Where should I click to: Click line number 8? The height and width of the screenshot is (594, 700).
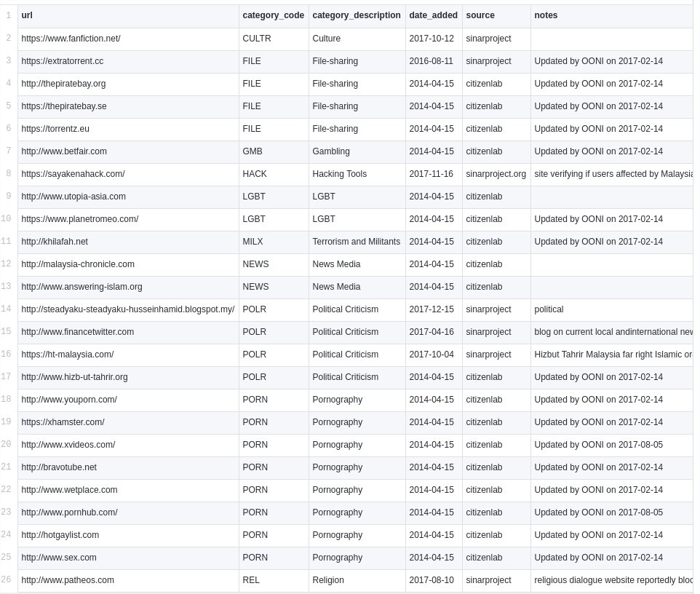pos(9,173)
